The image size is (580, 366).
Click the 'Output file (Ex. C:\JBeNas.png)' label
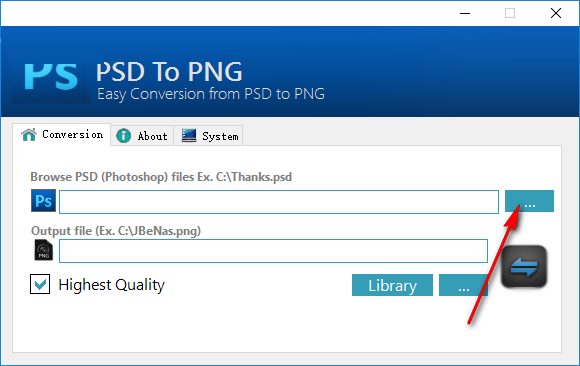coord(116,231)
